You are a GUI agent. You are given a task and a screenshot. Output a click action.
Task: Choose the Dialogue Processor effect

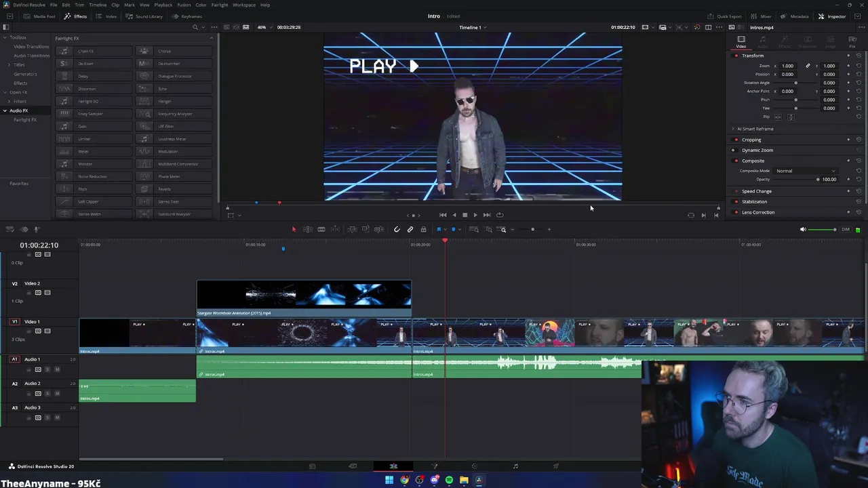174,76
